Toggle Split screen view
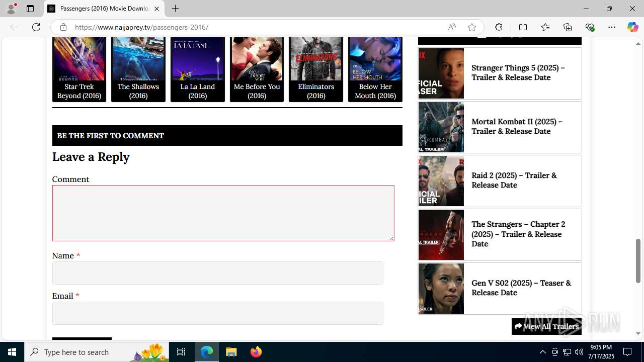This screenshot has height=362, width=644. [x=523, y=27]
